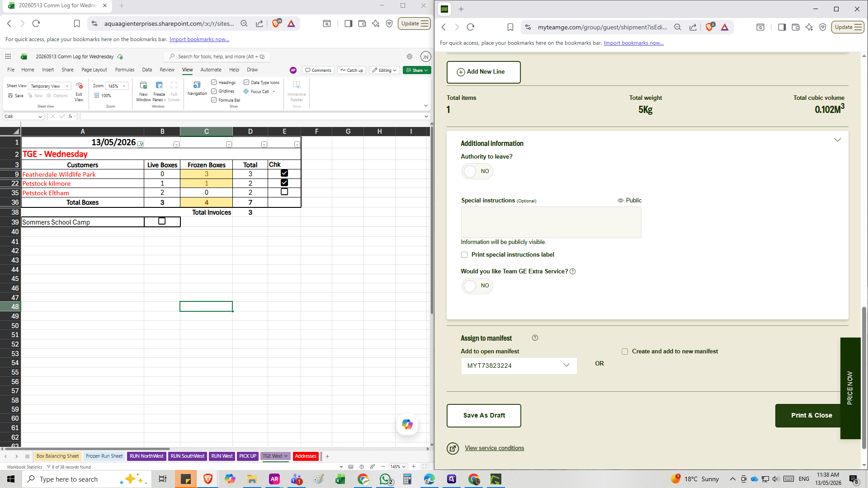Open the Formulas ribbon tab
Screen dimensions: 868x488
[x=125, y=70]
